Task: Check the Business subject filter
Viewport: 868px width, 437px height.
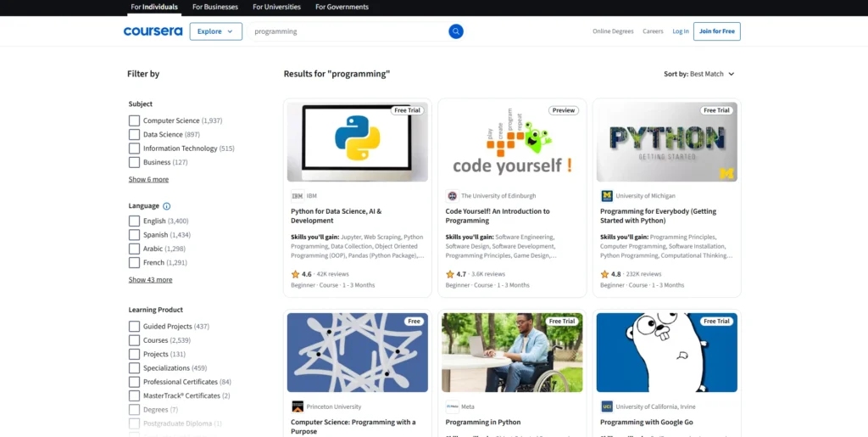Action: pyautogui.click(x=134, y=162)
